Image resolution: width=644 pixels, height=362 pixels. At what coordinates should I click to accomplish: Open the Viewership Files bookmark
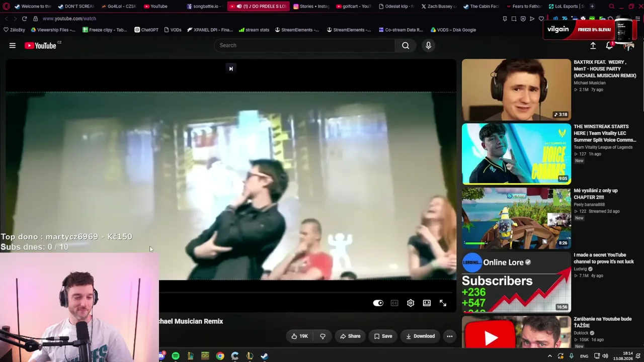53,30
